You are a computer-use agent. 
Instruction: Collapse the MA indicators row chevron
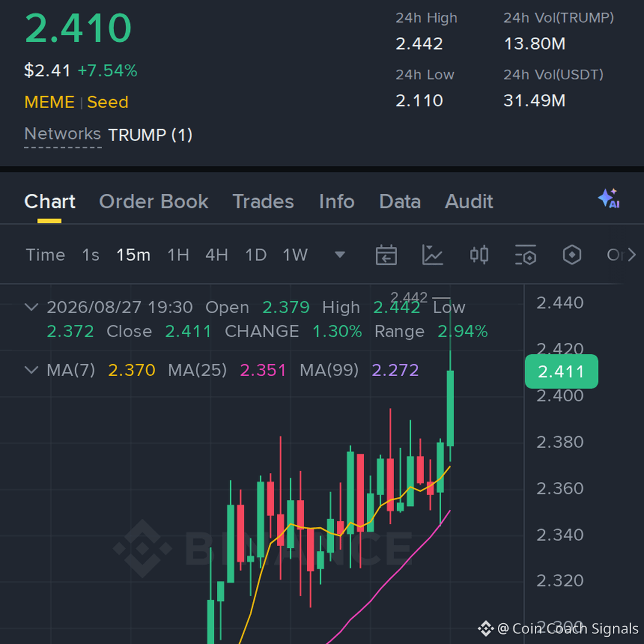32,370
